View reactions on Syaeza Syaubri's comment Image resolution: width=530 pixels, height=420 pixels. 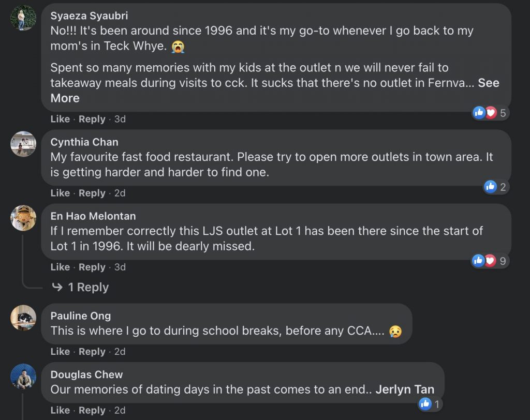coord(490,113)
